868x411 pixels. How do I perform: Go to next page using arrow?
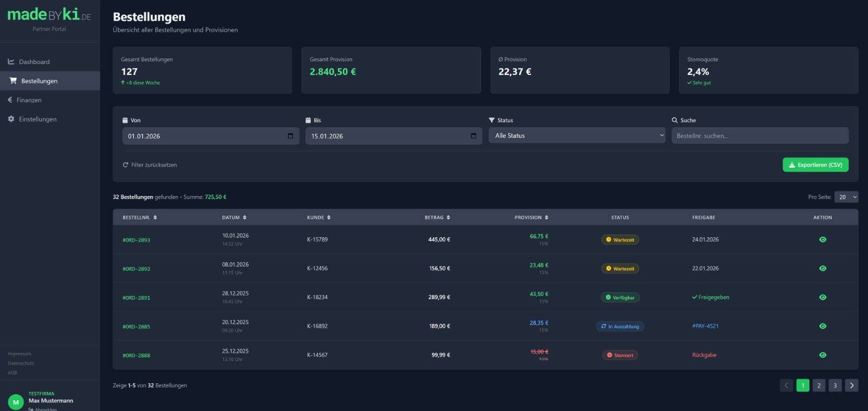851,385
